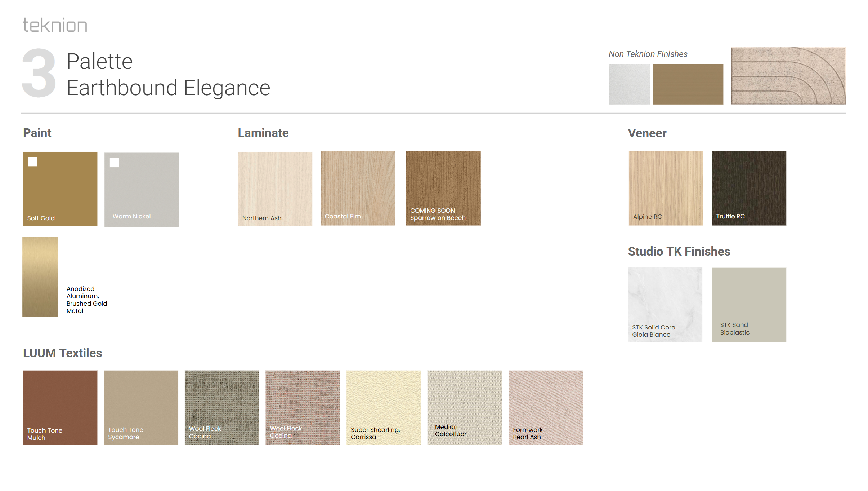
Task: Pick the Median Calcofluor textile swatch
Action: (x=465, y=408)
